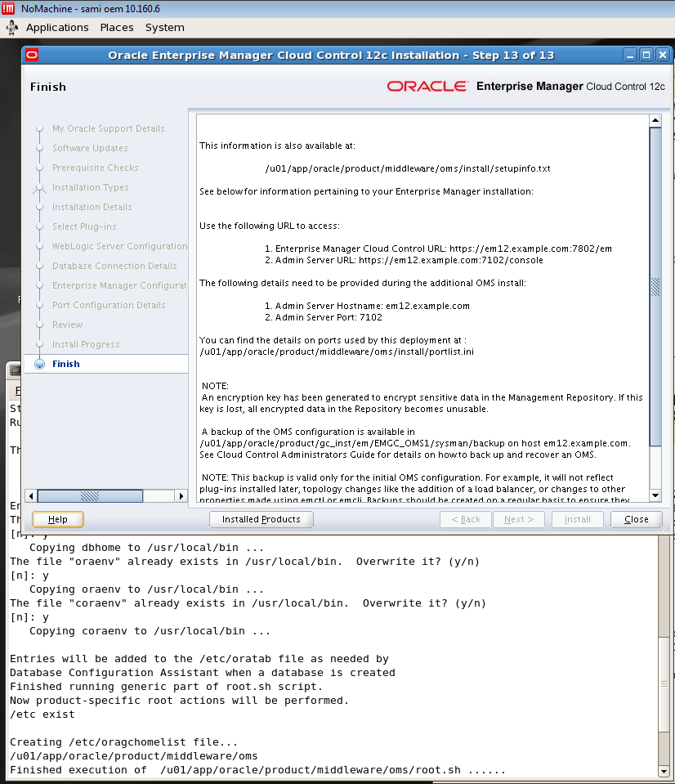Viewport: 675px width, 784px height.
Task: Click the Installation Types step marker icon
Action: (39, 188)
